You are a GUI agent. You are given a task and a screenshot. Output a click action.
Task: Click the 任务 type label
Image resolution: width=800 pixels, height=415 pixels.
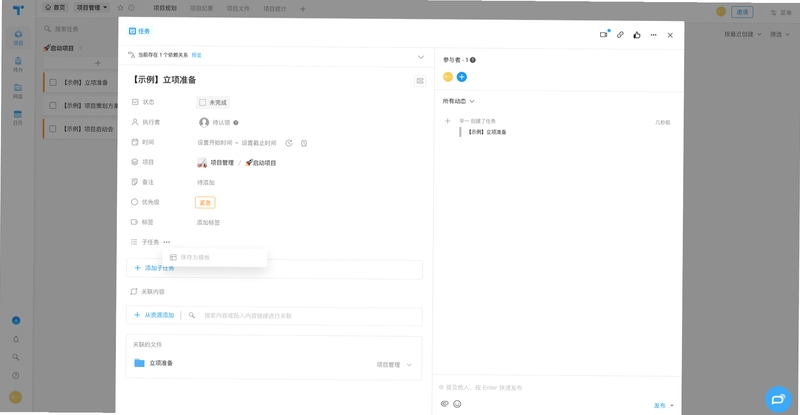pos(140,31)
